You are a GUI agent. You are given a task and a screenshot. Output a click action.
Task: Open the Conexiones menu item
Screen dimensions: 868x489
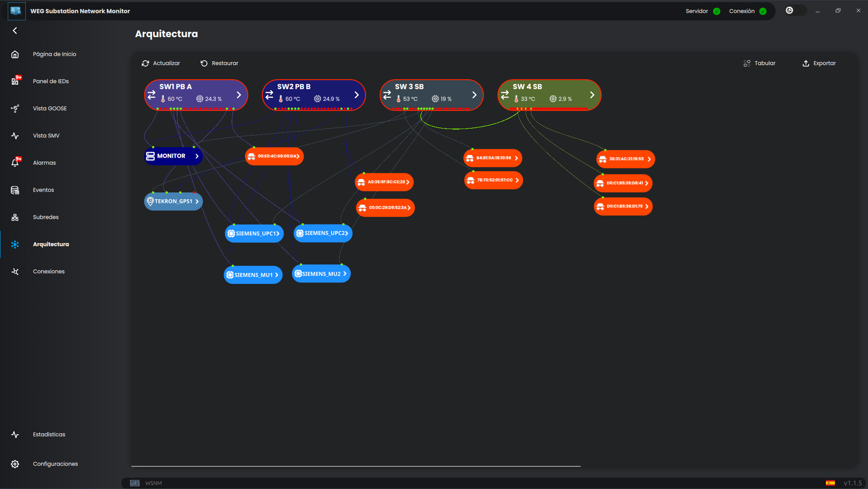[x=48, y=272]
